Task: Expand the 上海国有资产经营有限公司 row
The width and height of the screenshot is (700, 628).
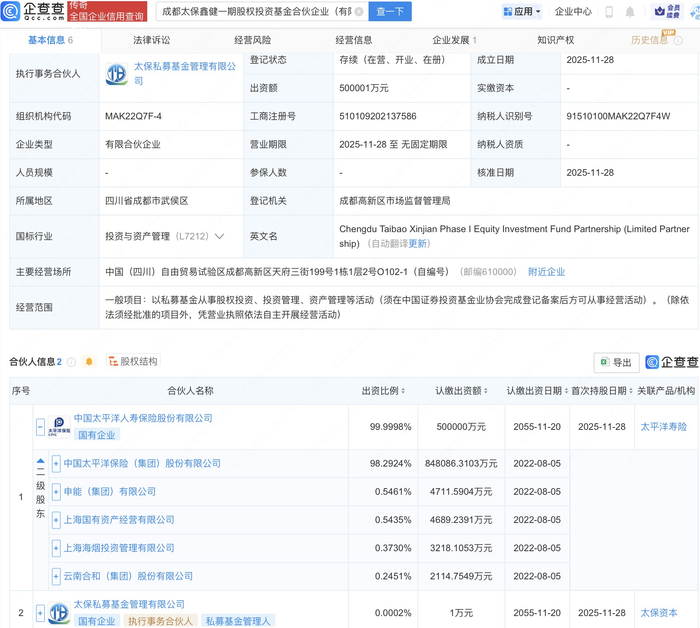Action: click(56, 520)
